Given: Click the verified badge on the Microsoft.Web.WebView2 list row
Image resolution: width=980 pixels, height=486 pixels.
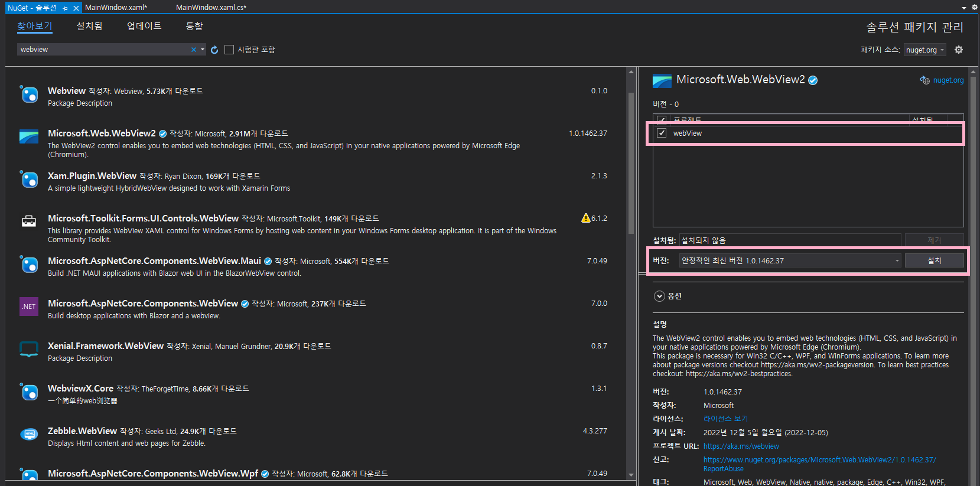Looking at the screenshot, I should [x=163, y=133].
